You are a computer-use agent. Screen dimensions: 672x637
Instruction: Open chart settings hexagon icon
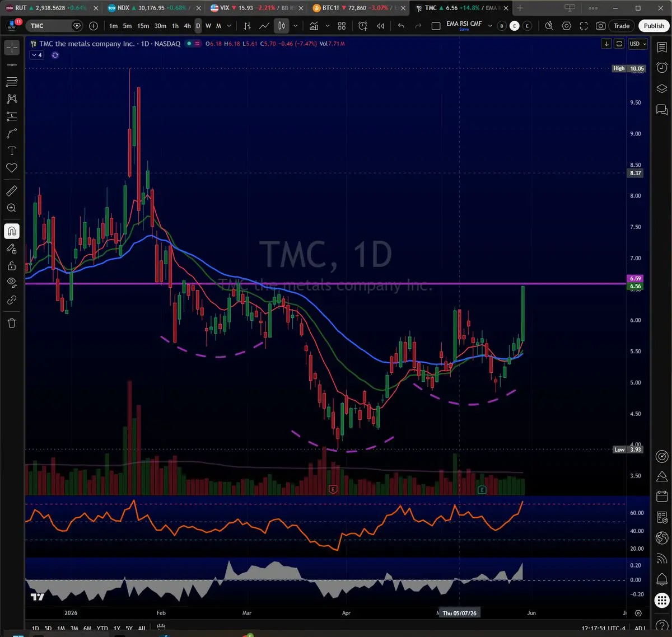click(567, 26)
